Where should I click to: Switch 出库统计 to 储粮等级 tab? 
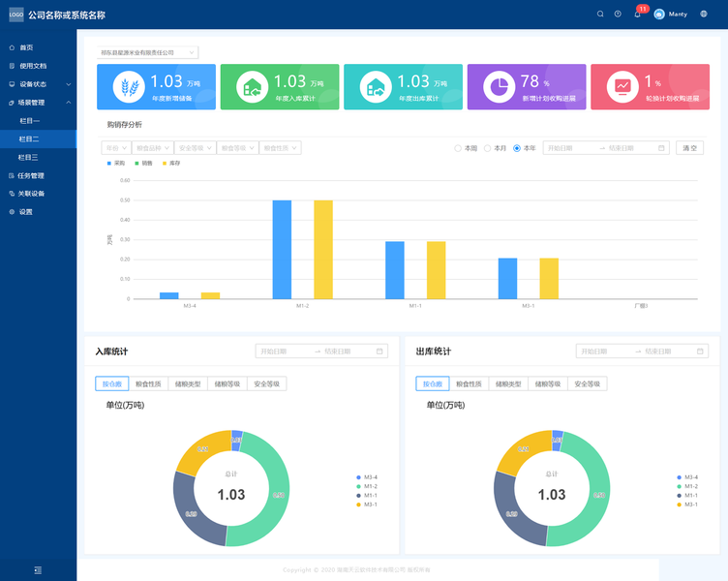(548, 384)
